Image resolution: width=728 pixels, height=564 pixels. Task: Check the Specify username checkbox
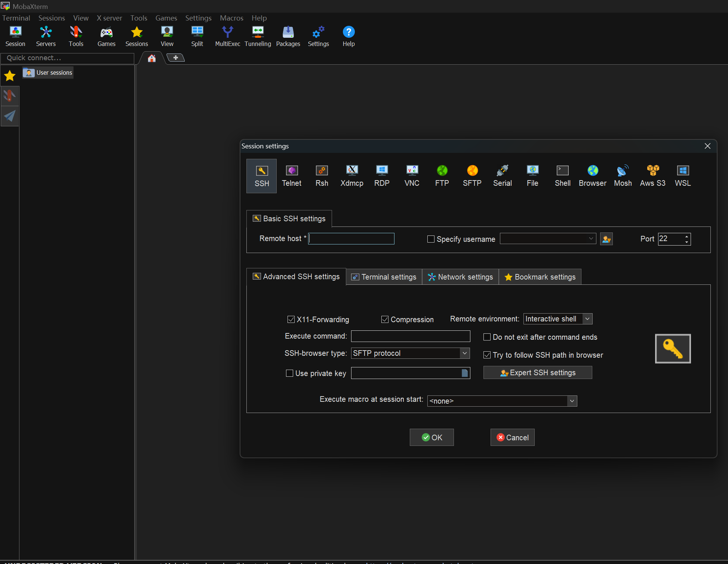(x=431, y=239)
